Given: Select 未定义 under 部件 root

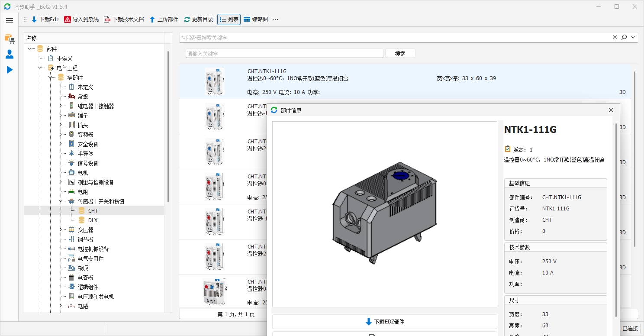Looking at the screenshot, I should point(64,58).
